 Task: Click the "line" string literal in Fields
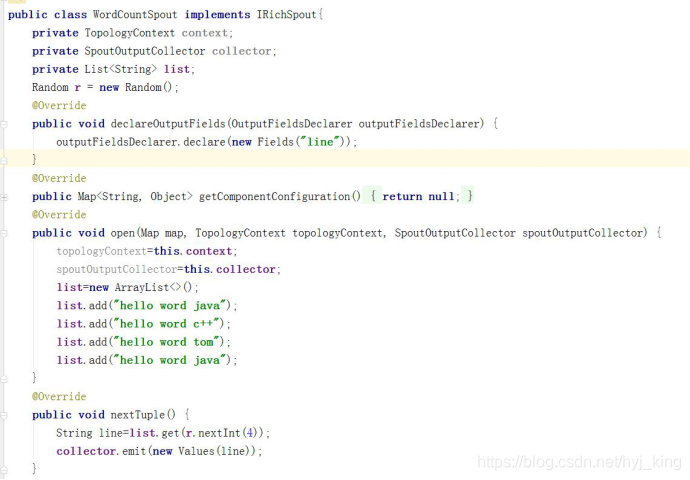click(320, 142)
